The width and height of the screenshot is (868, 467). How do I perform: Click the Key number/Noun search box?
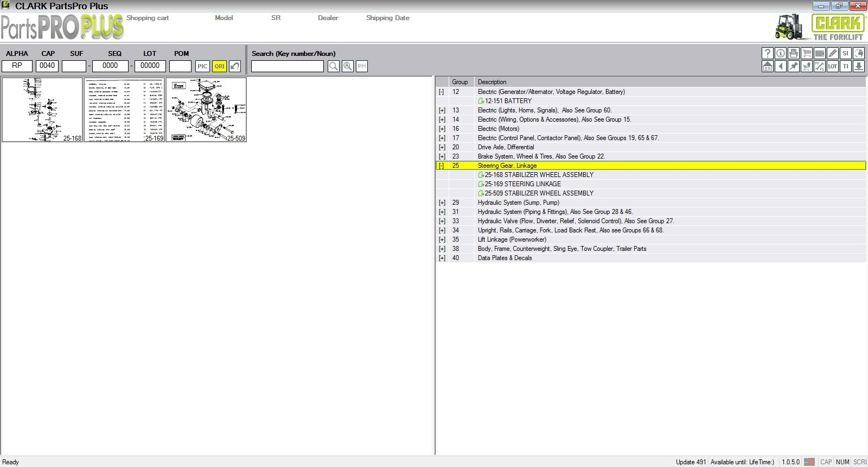tap(288, 66)
